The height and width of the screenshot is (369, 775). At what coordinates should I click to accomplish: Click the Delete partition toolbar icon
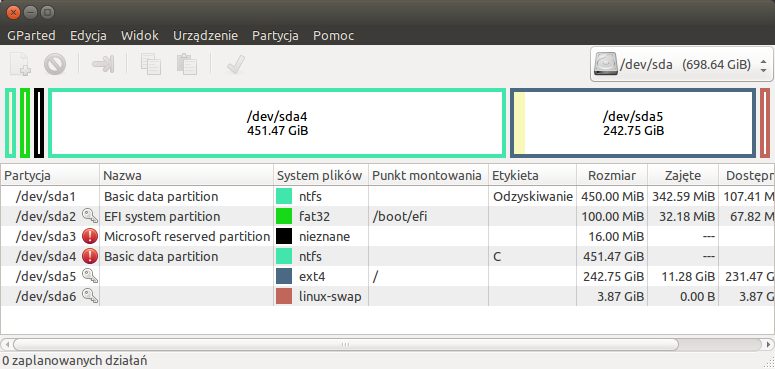[x=55, y=64]
